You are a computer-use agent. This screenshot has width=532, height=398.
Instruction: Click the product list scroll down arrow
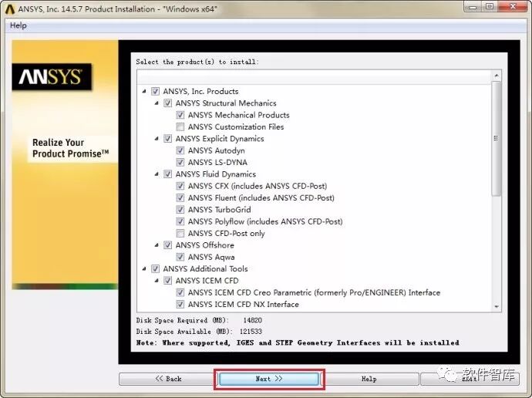pyautogui.click(x=497, y=306)
